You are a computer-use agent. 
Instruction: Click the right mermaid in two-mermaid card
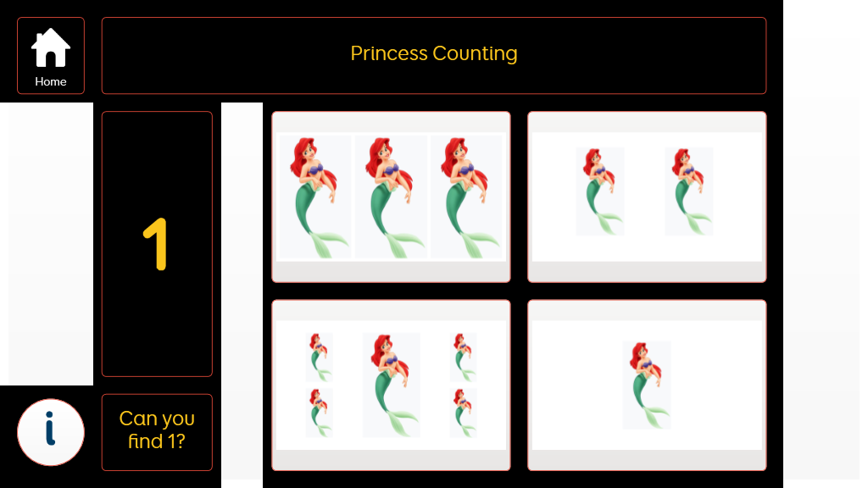pos(688,191)
